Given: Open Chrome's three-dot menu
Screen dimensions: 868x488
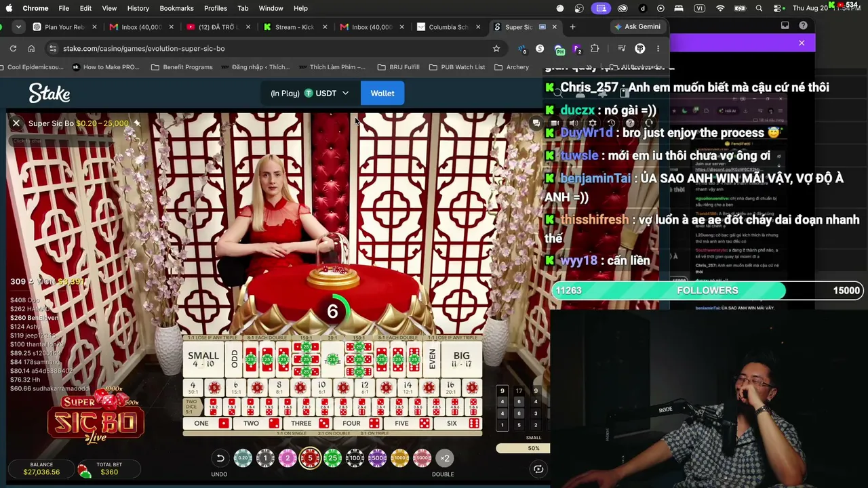Looking at the screenshot, I should click(x=658, y=48).
